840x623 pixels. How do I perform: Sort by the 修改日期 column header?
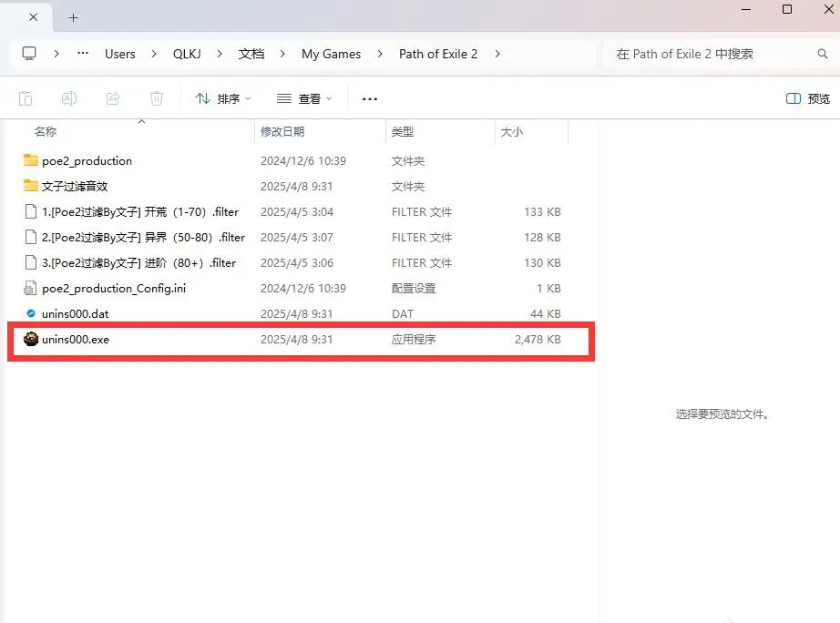(x=282, y=132)
